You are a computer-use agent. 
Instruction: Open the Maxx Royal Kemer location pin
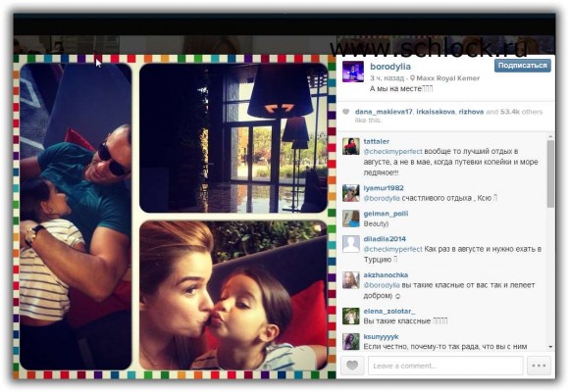click(412, 78)
